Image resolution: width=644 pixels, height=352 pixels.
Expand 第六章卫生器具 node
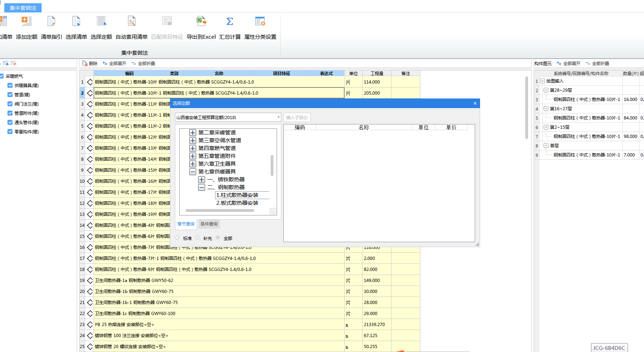[x=193, y=164]
